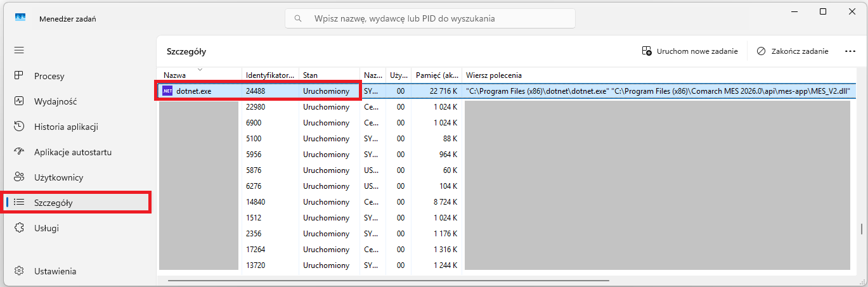Click the Procesy sidebar icon

[x=19, y=76]
